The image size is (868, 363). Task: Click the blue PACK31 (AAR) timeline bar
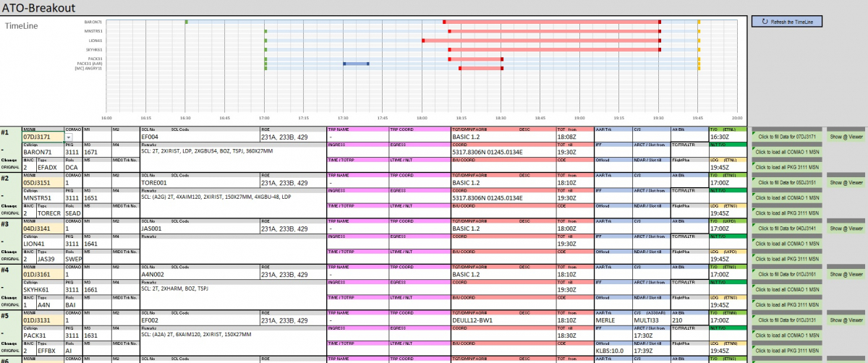click(x=356, y=64)
